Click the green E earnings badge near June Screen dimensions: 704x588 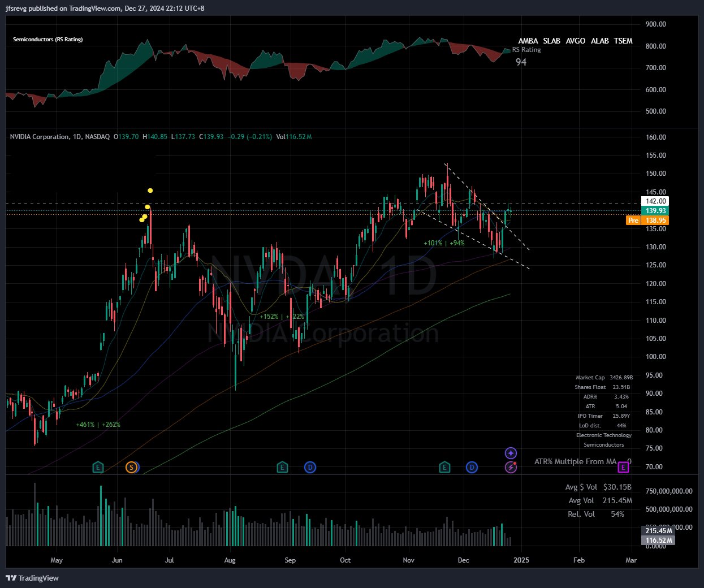pyautogui.click(x=97, y=468)
